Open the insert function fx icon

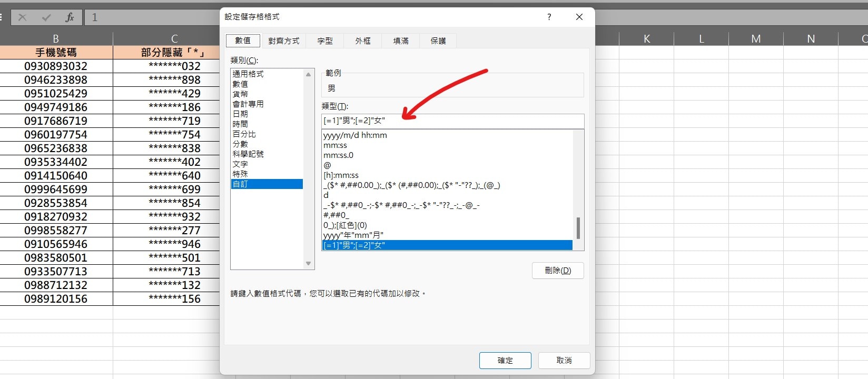click(x=70, y=17)
